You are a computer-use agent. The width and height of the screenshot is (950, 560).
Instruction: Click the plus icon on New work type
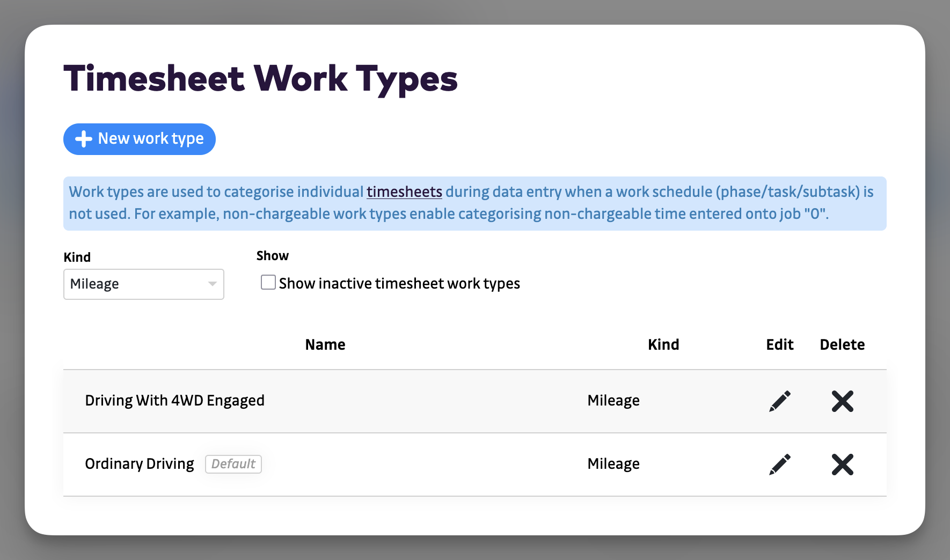[x=83, y=139]
